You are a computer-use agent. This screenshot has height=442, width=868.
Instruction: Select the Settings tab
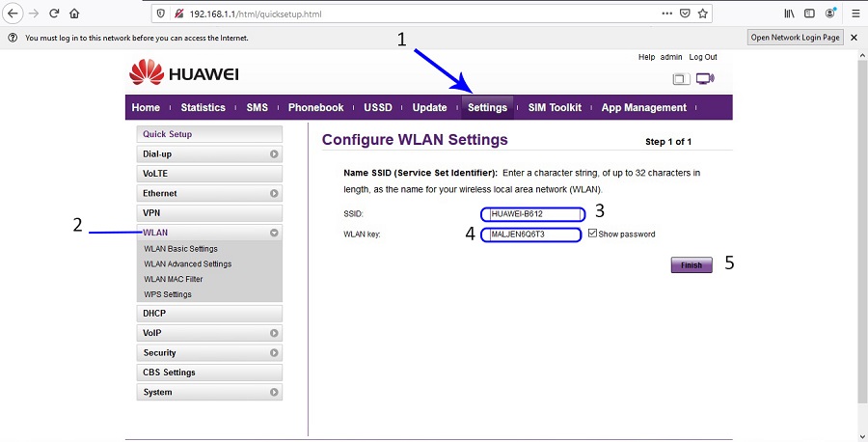(x=487, y=107)
